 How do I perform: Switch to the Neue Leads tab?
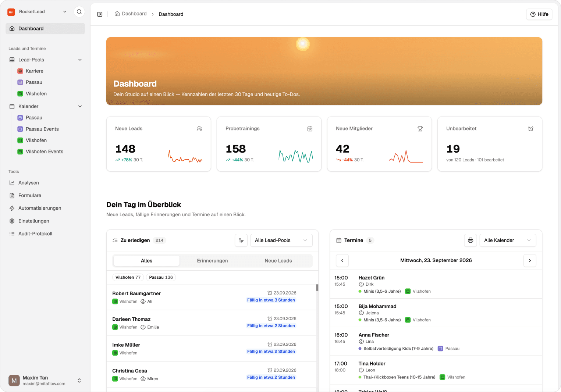(x=278, y=261)
